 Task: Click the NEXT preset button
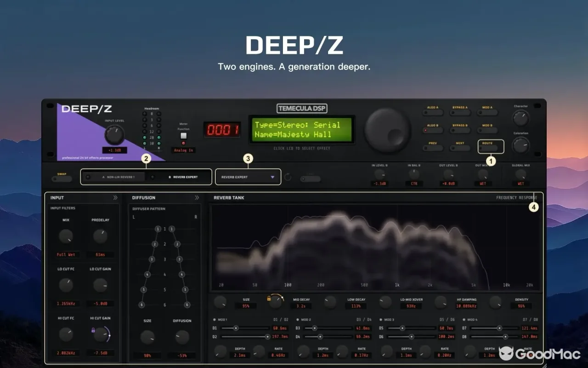(x=460, y=148)
